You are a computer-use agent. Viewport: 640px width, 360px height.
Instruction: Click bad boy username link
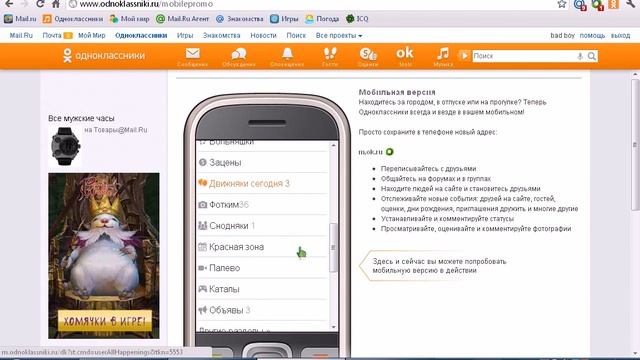(x=562, y=36)
